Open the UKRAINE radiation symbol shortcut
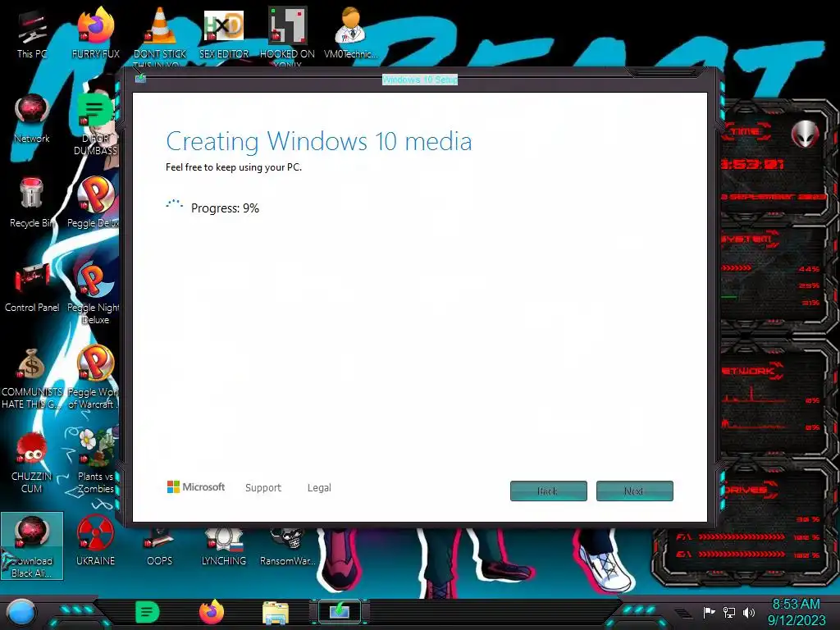The width and height of the screenshot is (840, 630). 95,541
